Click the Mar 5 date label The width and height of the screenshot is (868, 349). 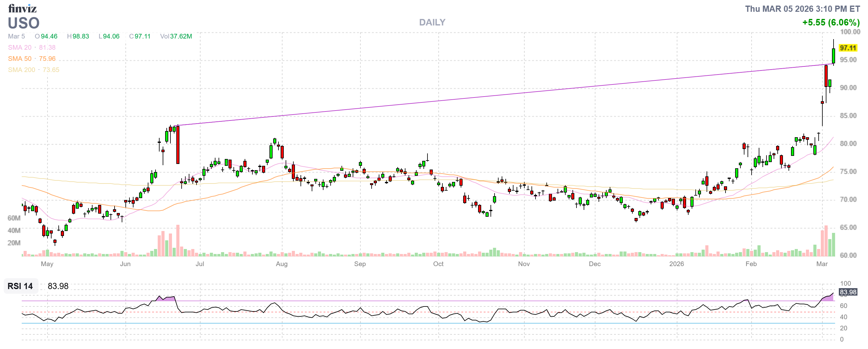tap(16, 36)
